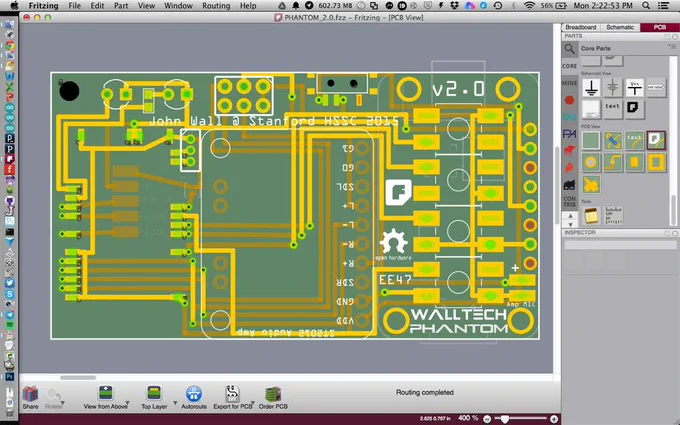Image resolution: width=680 pixels, height=425 pixels.
Task: Click the View from Above icon
Action: (105, 394)
